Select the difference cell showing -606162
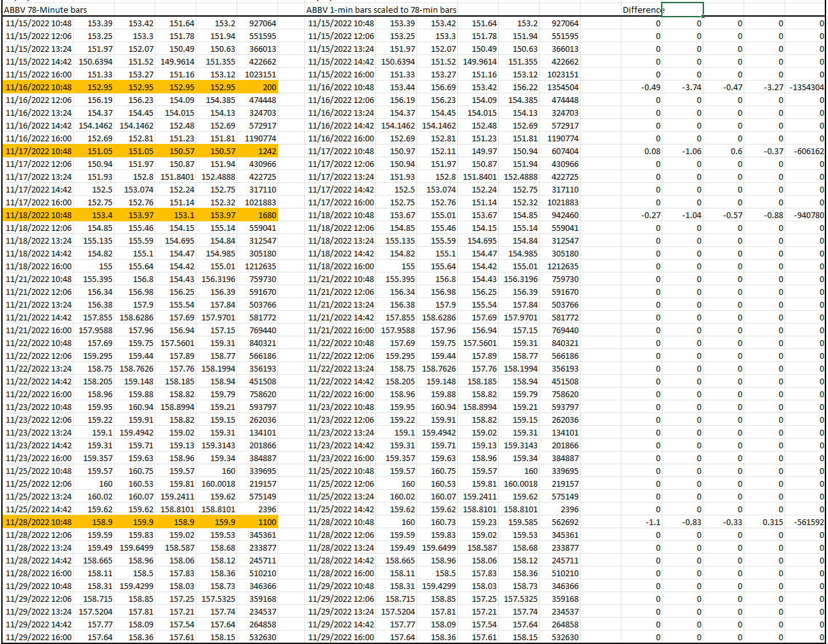Screen dimensions: 828x644 tap(808, 151)
